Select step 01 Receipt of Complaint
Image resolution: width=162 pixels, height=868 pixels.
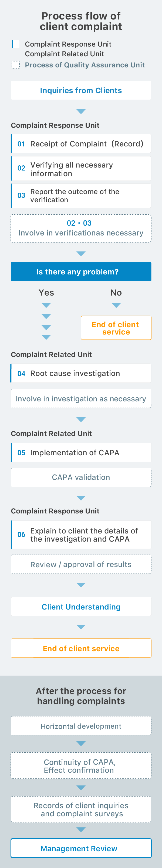81,144
